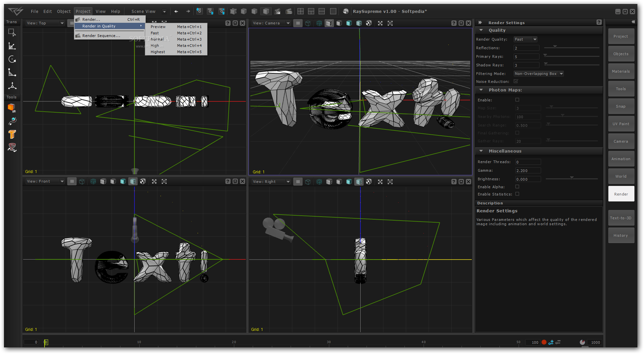Click the load scene disk icon
The image size is (644, 354).
pos(199,12)
